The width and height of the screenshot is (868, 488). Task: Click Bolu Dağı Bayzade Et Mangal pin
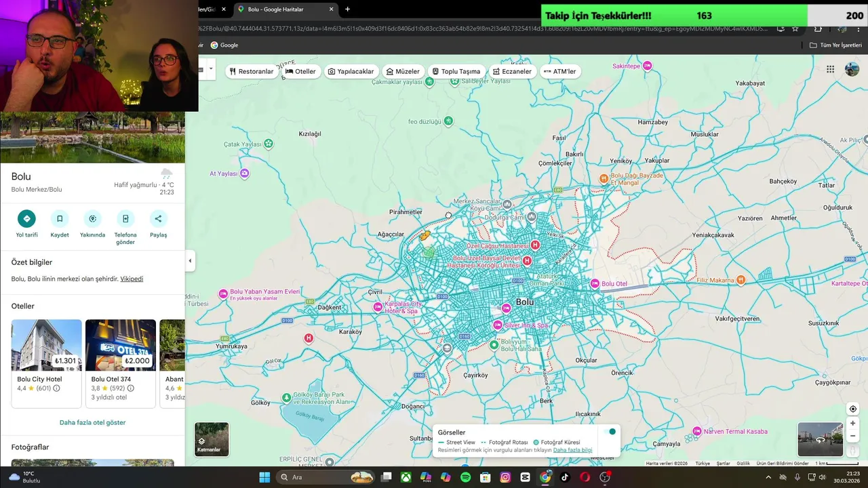coord(604,178)
